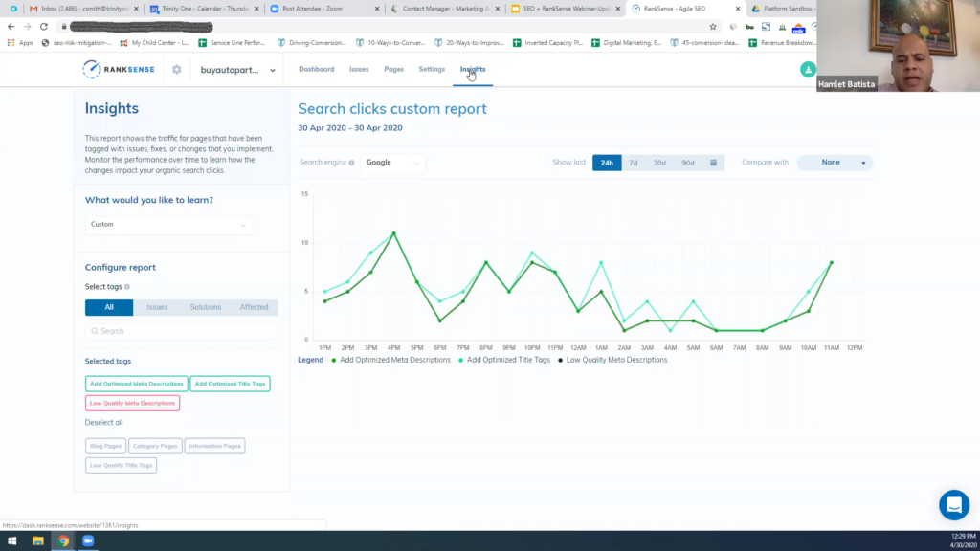Open the Issues page in top navigation
The width and height of the screenshot is (980, 551).
pos(359,69)
